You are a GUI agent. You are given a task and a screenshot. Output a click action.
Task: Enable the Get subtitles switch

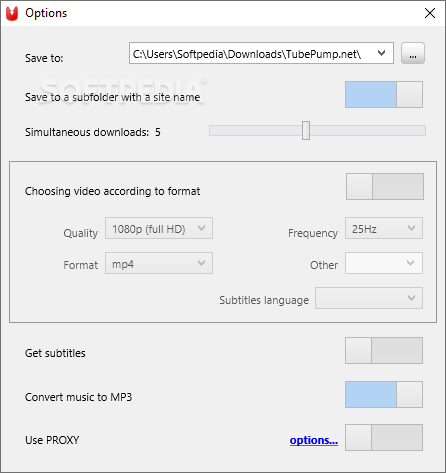[x=384, y=350]
